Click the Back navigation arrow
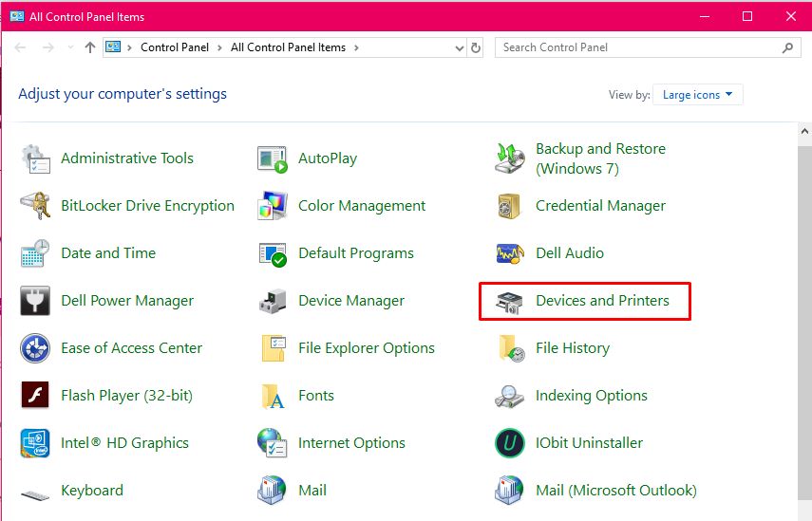Image resolution: width=812 pixels, height=521 pixels. point(20,47)
